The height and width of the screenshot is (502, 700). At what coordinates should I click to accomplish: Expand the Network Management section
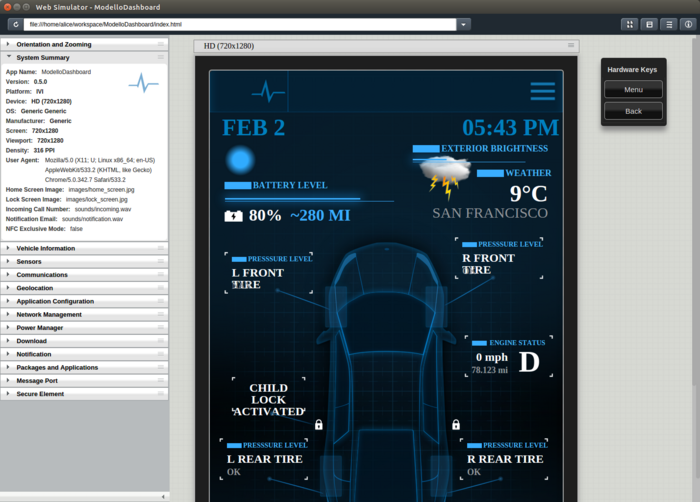[84, 314]
